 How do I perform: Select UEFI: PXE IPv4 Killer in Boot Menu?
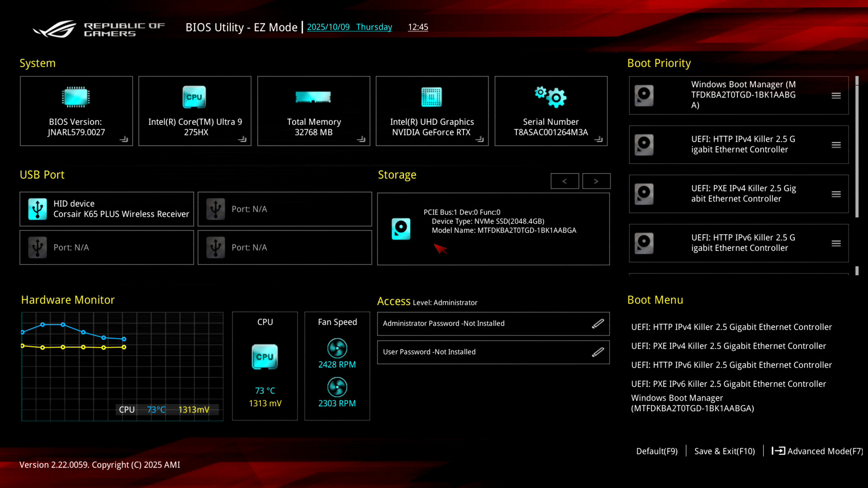tap(728, 346)
